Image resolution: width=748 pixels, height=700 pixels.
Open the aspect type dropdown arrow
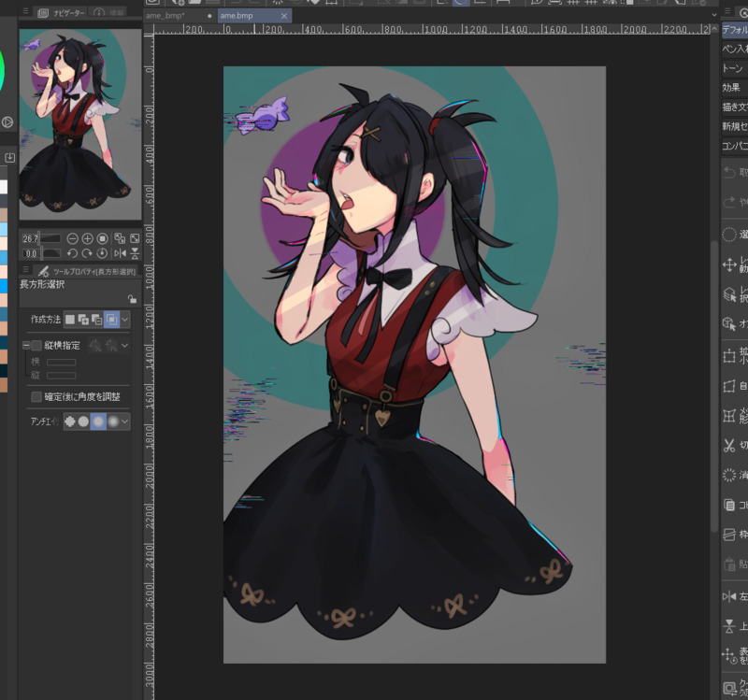point(125,345)
